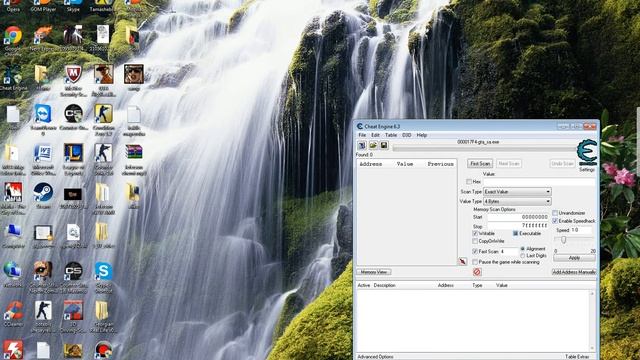
Task: Click Add Address Manually button
Action: point(574,272)
